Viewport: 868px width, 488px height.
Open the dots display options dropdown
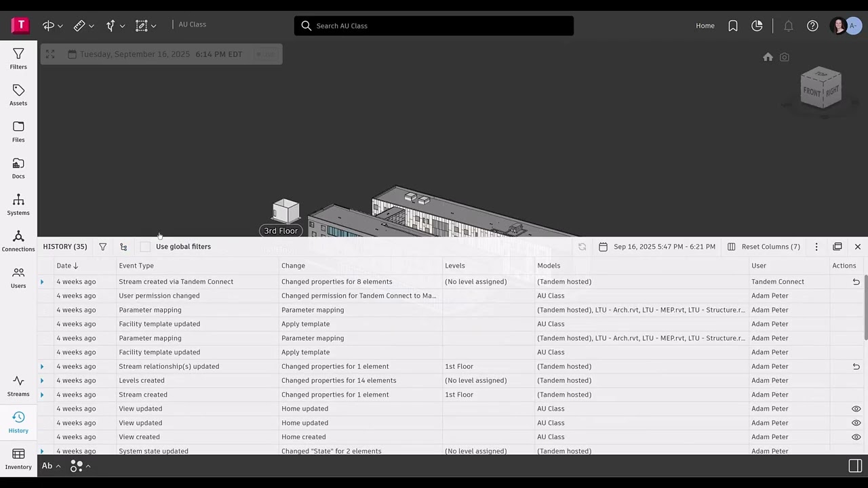[80, 466]
